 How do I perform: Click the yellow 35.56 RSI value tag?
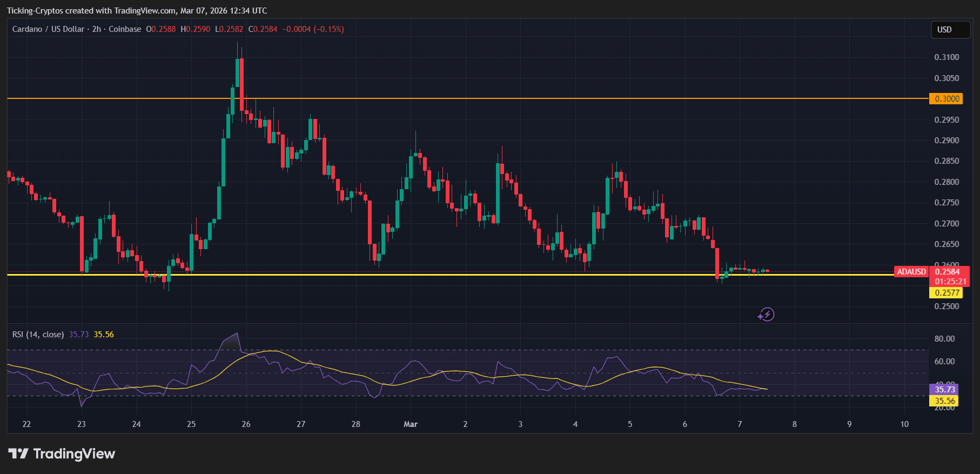(944, 401)
